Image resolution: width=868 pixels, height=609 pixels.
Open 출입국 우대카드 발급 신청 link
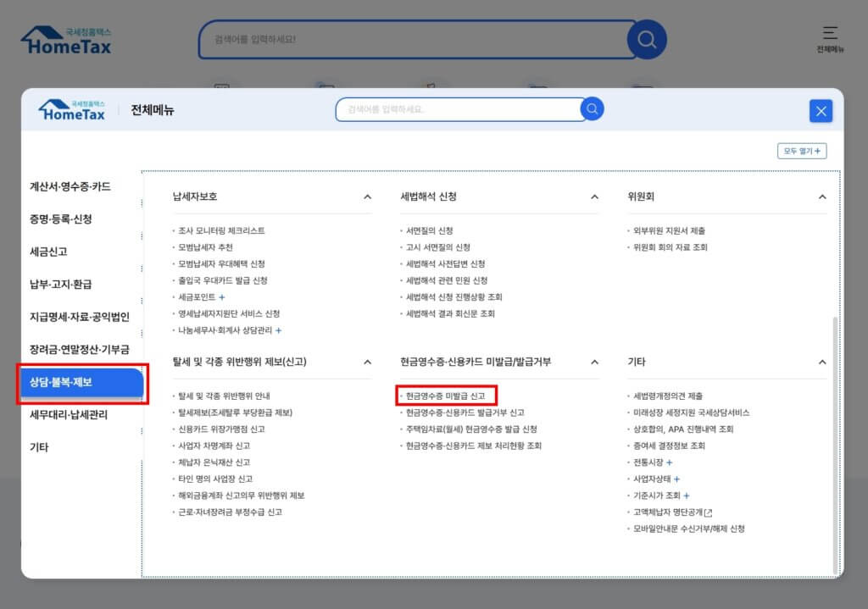[x=223, y=280]
